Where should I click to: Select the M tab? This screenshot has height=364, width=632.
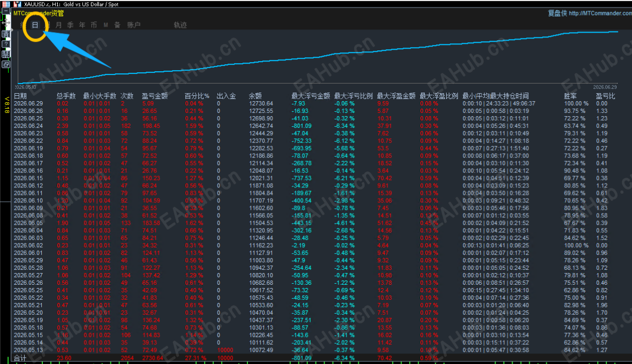tap(106, 25)
